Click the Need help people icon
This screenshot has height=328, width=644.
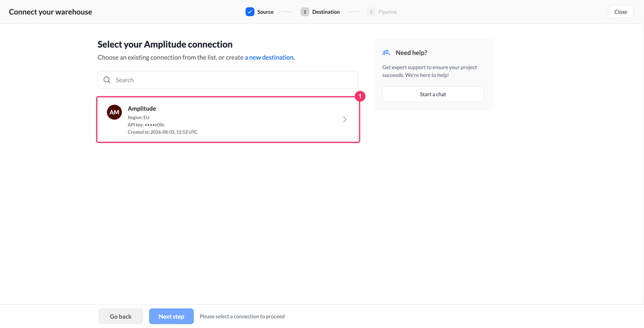click(x=386, y=52)
